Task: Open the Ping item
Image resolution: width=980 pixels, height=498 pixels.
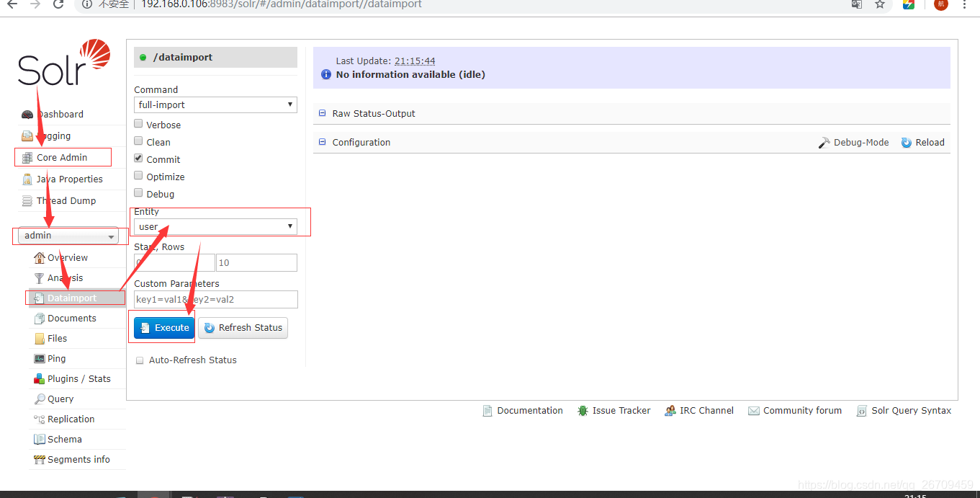Action: click(56, 358)
